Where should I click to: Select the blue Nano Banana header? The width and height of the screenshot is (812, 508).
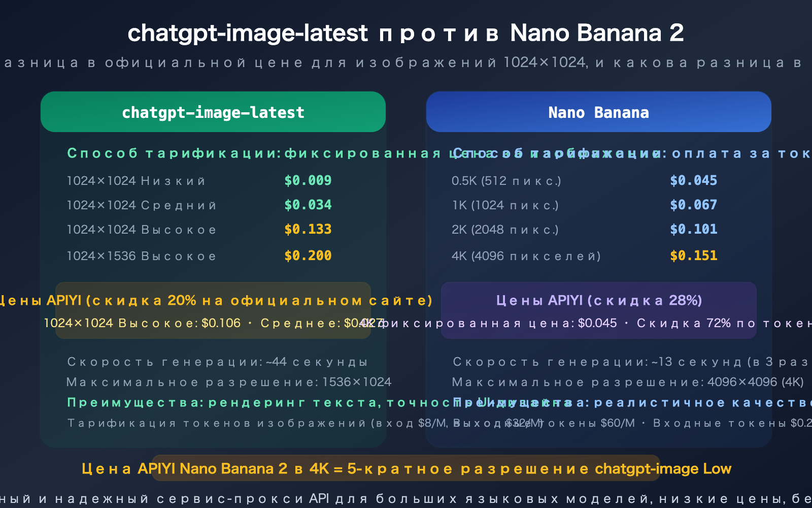(598, 112)
